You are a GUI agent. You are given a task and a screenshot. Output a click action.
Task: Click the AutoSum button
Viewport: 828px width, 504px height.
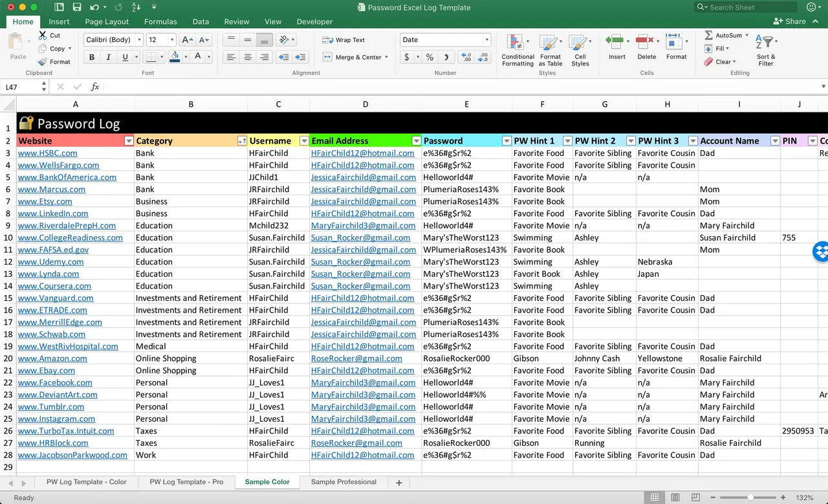click(727, 36)
